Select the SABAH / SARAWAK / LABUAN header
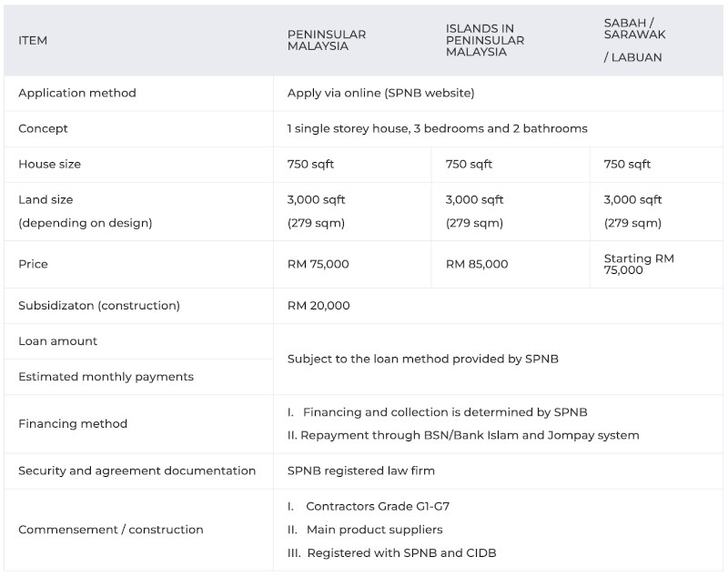 coord(634,40)
